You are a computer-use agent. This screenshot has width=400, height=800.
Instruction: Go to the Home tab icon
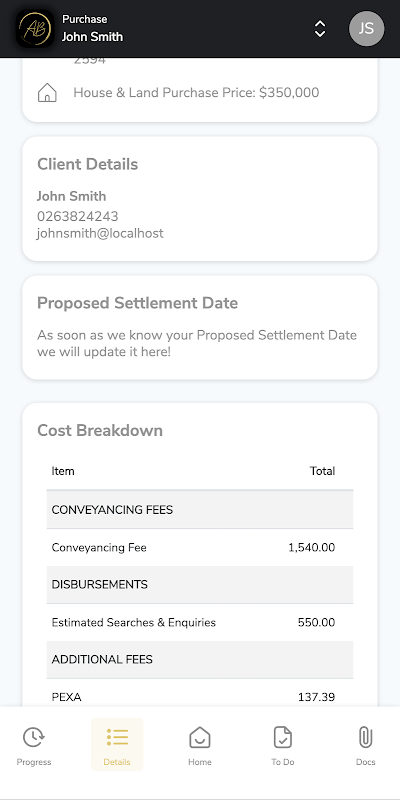200,738
